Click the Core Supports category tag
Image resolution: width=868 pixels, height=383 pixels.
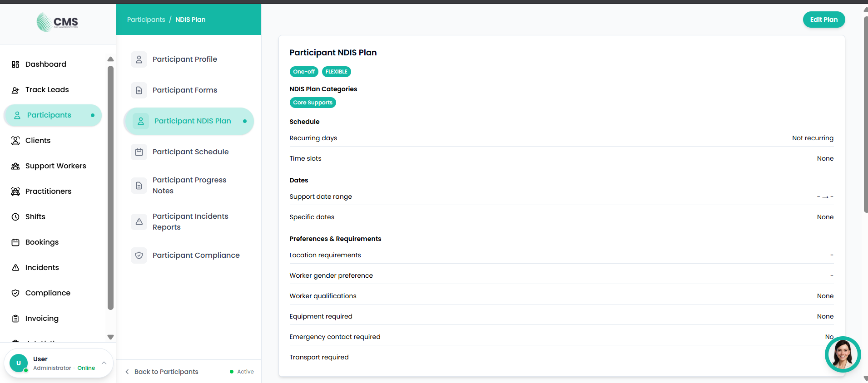312,103
